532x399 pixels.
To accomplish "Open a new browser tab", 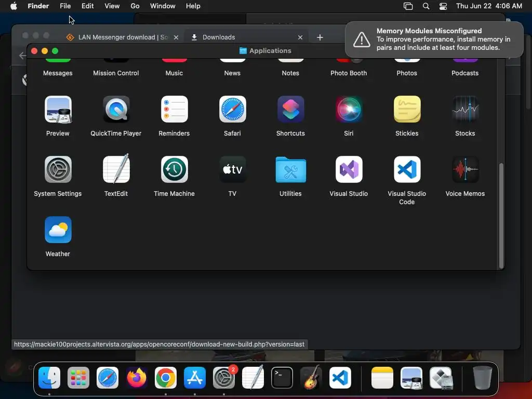I will tap(320, 37).
